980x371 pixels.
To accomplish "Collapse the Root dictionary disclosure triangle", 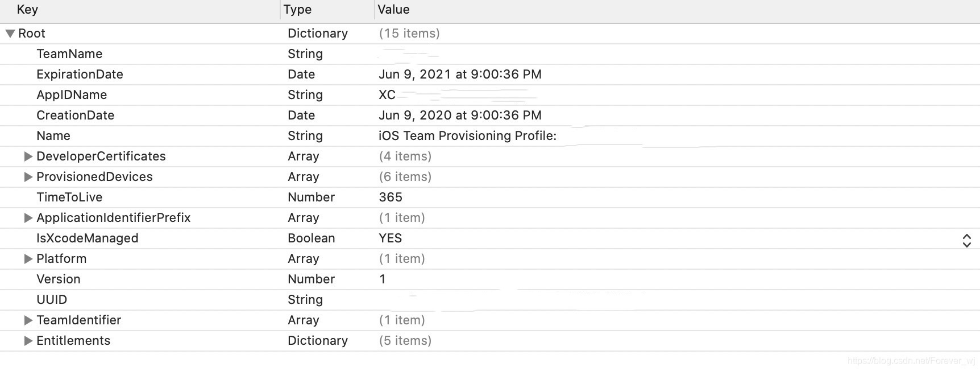I will 10,34.
